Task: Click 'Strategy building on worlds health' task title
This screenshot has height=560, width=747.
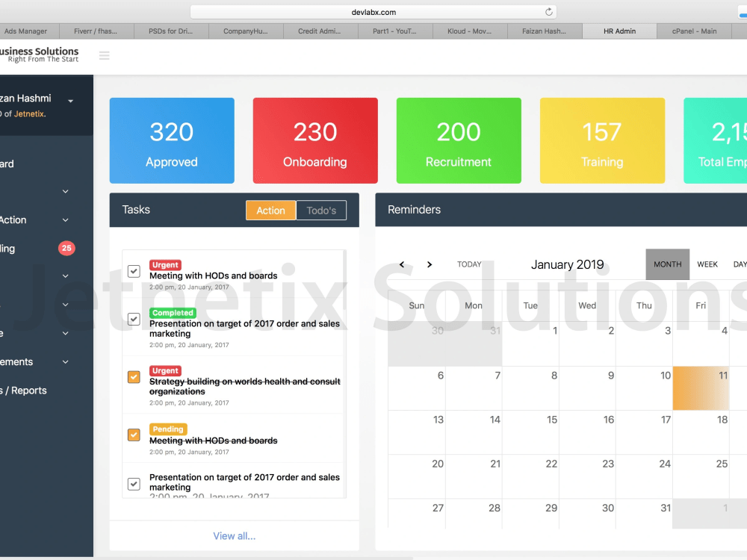Action: [x=245, y=386]
